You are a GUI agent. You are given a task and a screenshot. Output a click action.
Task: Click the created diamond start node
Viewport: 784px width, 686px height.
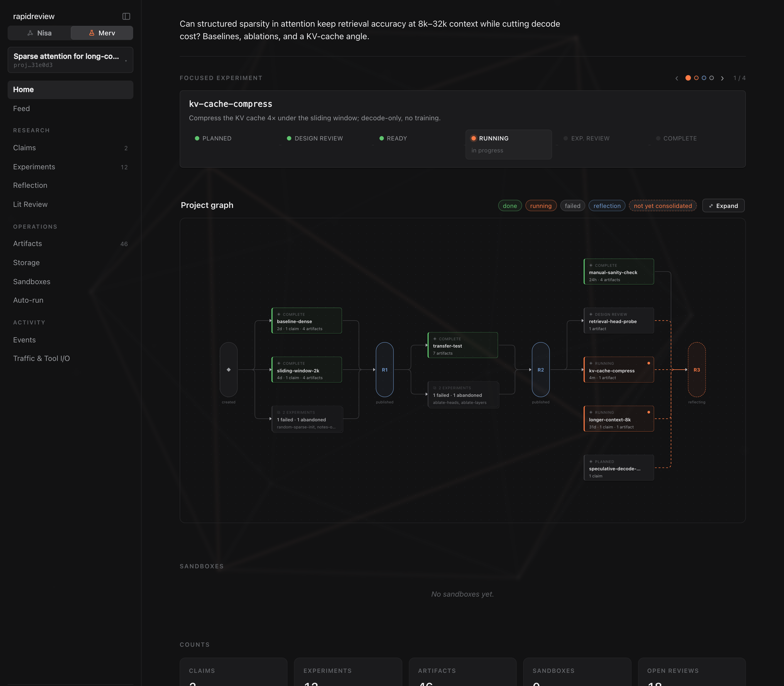point(229,369)
